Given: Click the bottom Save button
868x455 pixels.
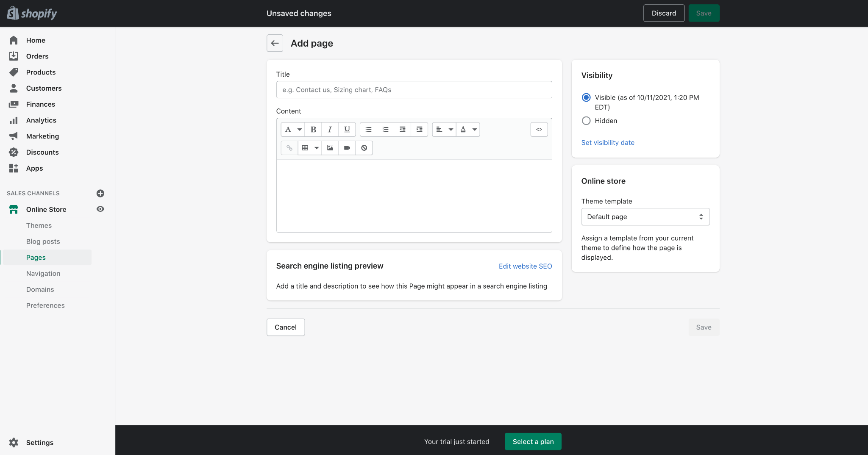Looking at the screenshot, I should click(x=704, y=327).
